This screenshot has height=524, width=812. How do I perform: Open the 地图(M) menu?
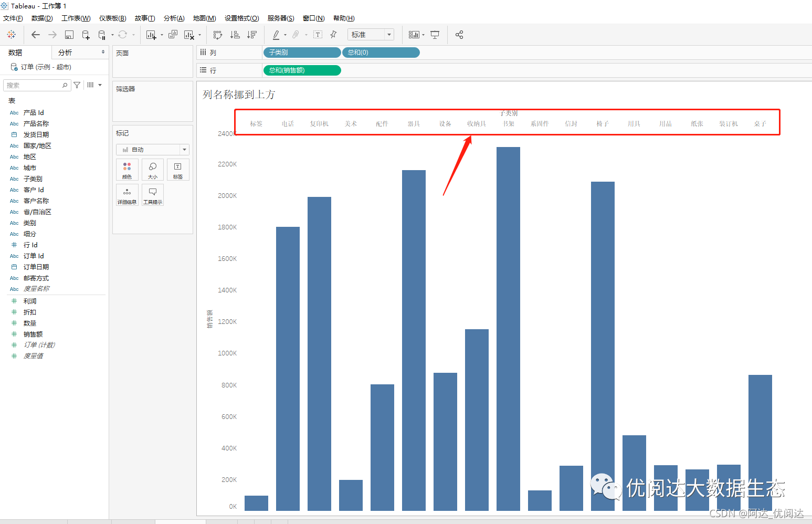click(x=204, y=18)
